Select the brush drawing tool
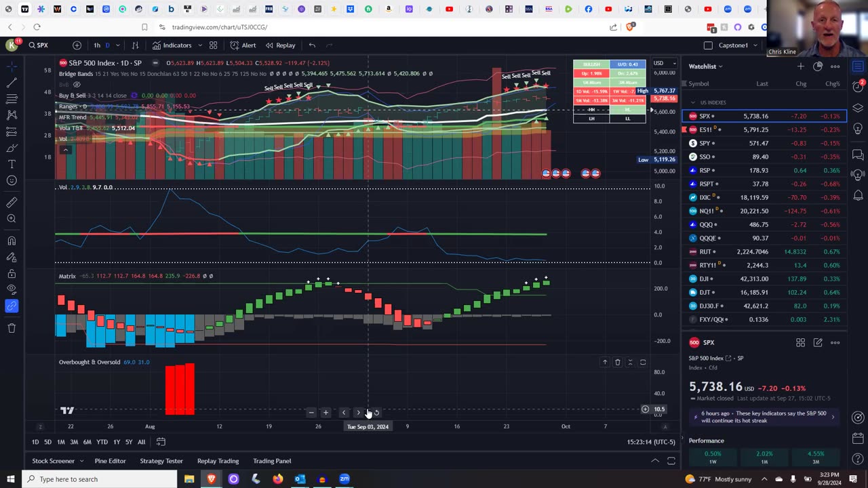Screen dimensions: 868x488 coord(12,148)
